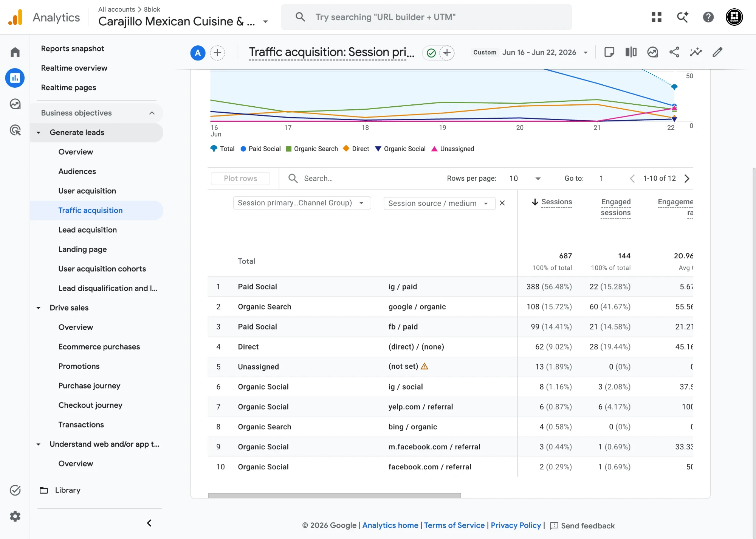Click the 8blok account breadcrumb

[x=152, y=9]
